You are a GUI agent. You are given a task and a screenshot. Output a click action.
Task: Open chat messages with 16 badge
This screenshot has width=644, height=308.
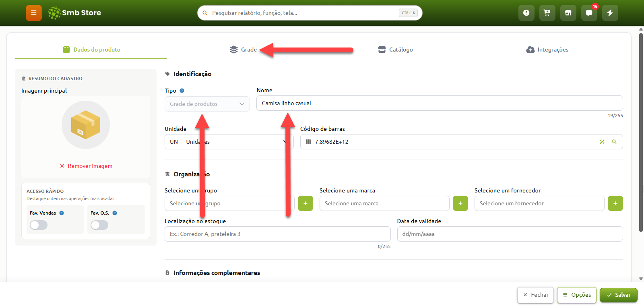(x=589, y=13)
